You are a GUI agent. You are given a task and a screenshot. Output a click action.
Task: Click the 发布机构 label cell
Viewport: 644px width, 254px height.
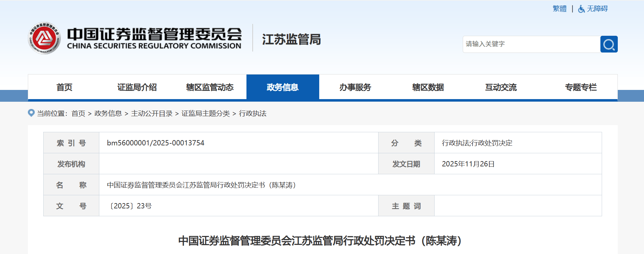[71, 164]
